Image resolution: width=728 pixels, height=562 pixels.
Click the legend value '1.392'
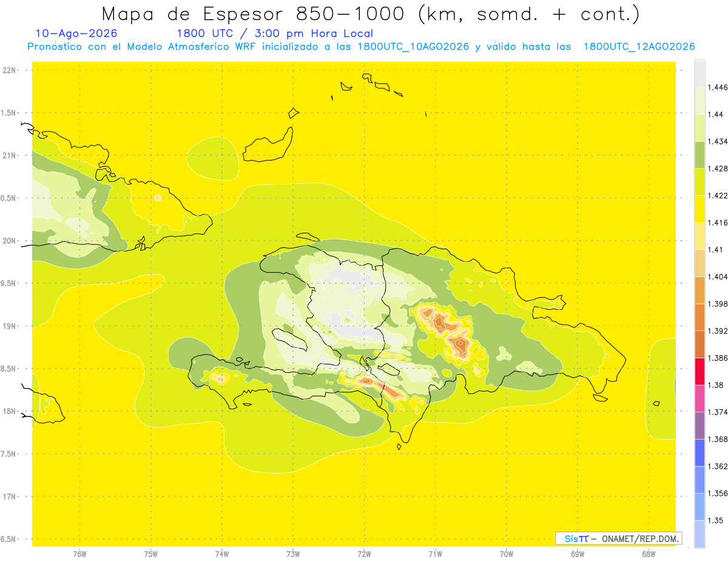coord(718,331)
